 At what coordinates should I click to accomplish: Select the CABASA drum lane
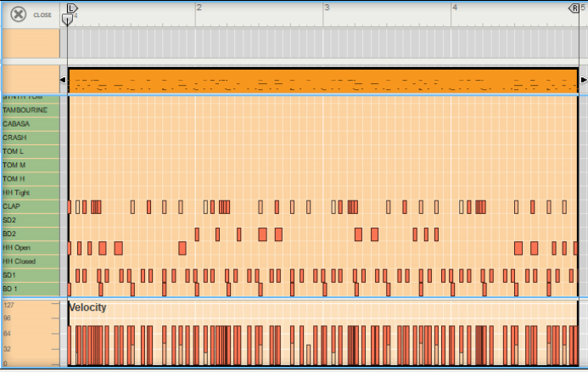point(30,124)
